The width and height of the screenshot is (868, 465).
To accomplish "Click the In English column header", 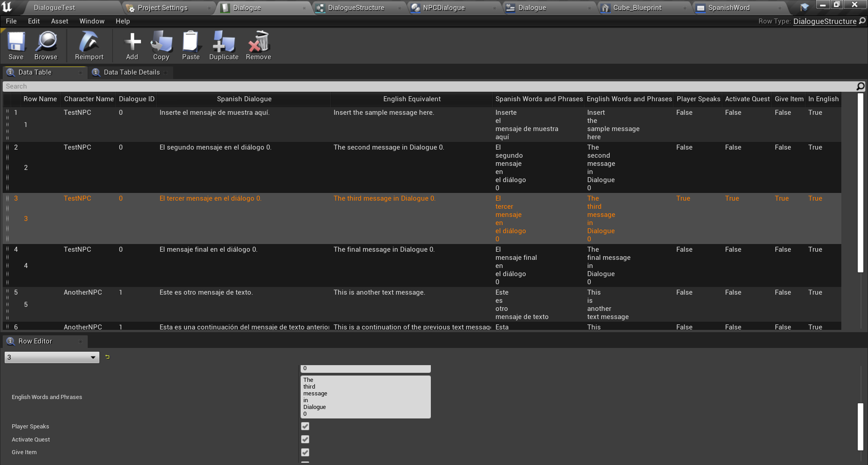I will tap(823, 99).
